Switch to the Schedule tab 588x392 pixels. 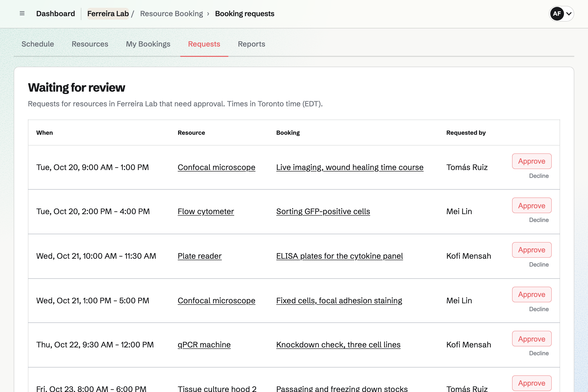point(38,44)
